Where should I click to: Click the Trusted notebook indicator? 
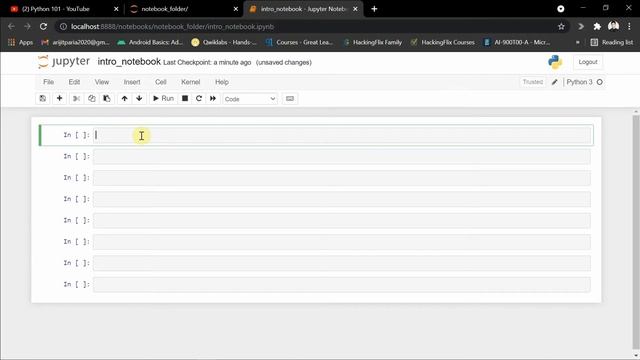[533, 82]
